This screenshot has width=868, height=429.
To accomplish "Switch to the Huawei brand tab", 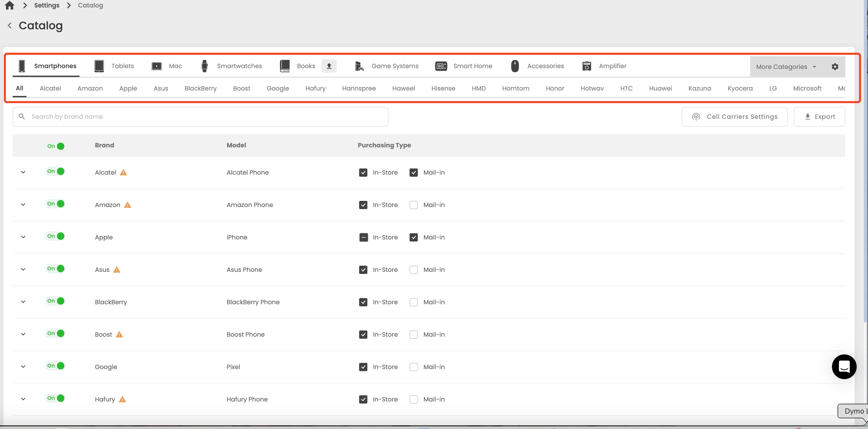I will tap(660, 88).
